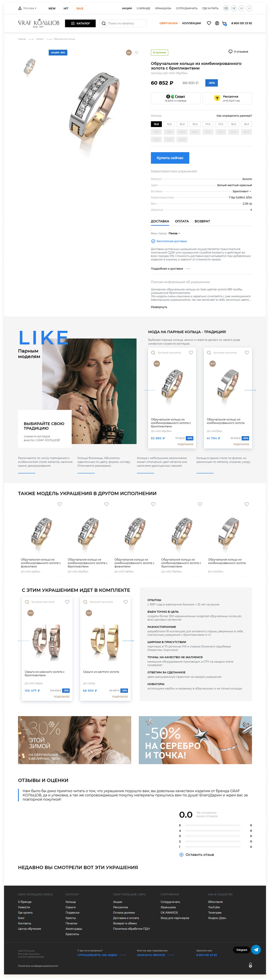
Task: Click the Telegram chat floating button
Action: 256,949
